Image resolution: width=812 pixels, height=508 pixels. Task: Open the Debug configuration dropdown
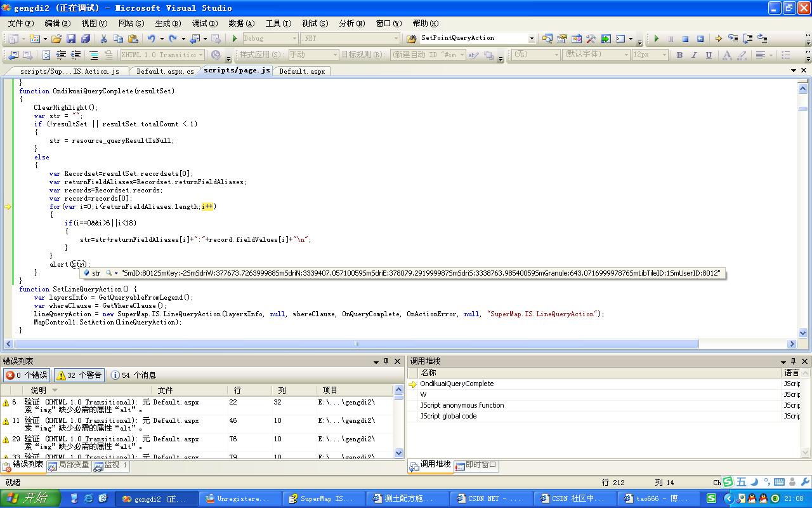click(x=294, y=39)
